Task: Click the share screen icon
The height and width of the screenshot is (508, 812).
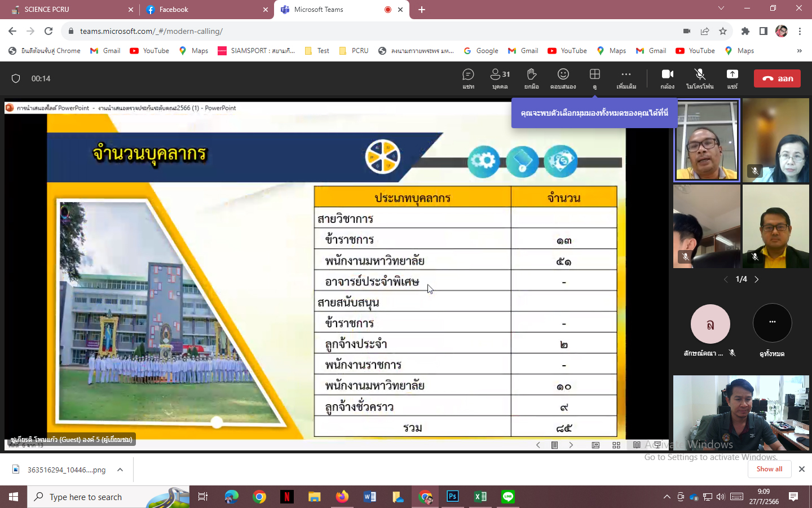Action: click(x=732, y=78)
